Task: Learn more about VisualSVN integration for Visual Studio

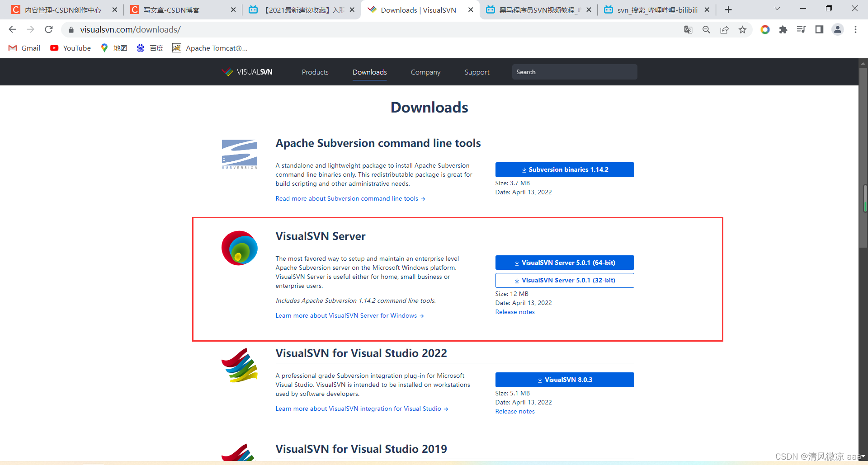Action: coord(362,409)
